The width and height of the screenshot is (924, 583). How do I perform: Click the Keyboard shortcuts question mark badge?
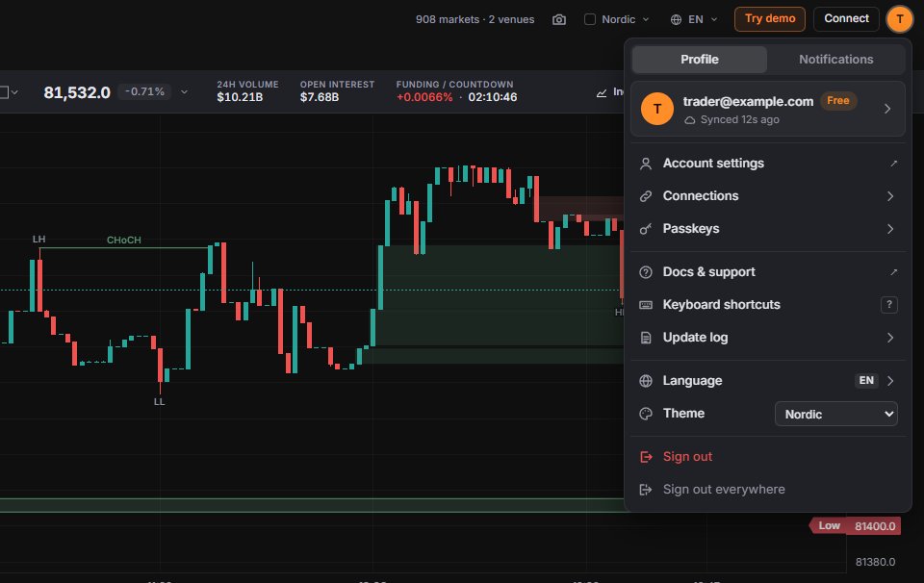888,304
